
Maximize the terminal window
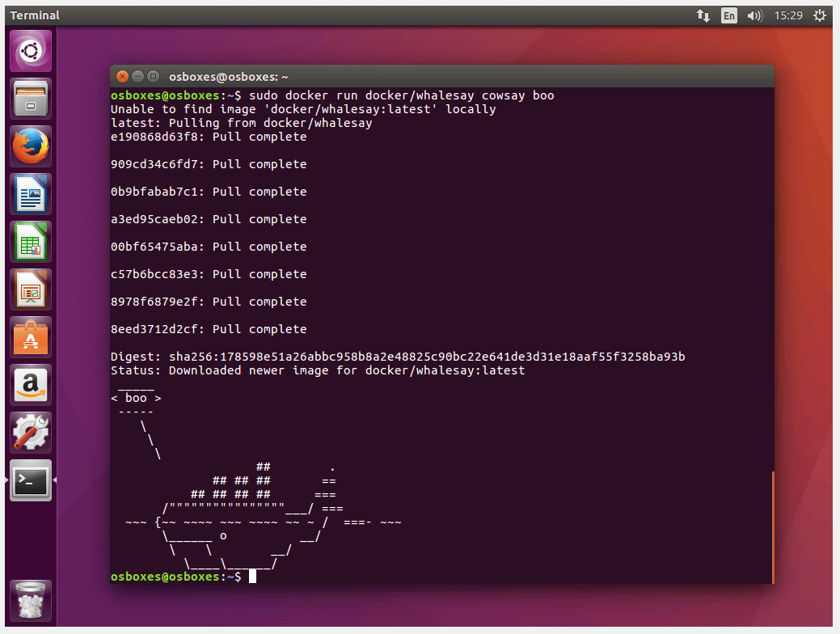point(153,76)
